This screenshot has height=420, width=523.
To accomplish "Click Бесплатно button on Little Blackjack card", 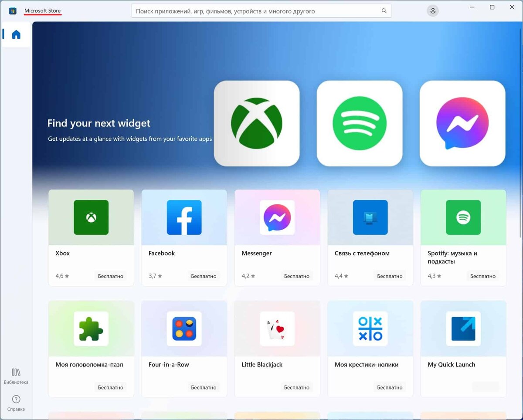I will tap(297, 387).
